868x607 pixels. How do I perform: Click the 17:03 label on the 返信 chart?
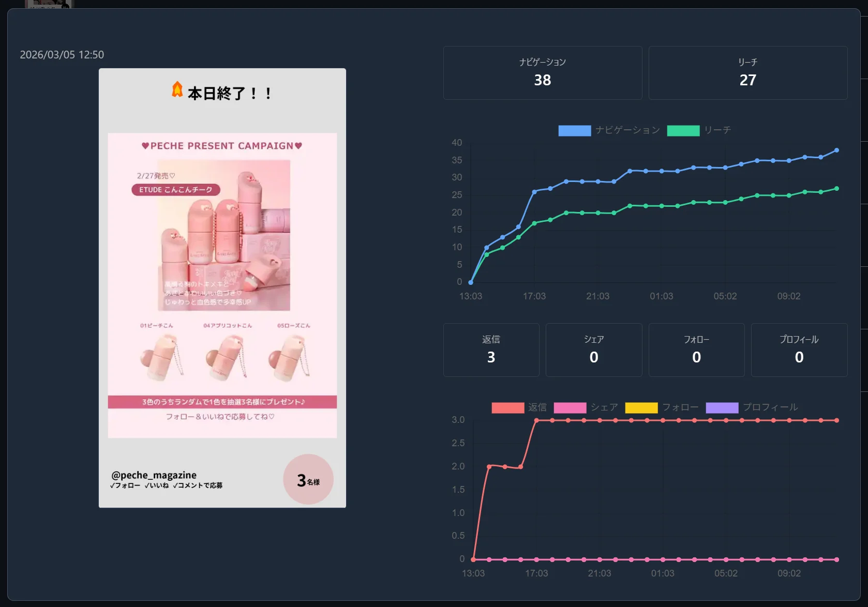(x=536, y=573)
